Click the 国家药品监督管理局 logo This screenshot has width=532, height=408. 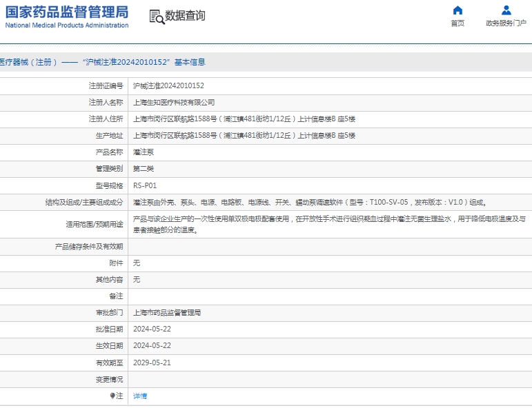(67, 17)
